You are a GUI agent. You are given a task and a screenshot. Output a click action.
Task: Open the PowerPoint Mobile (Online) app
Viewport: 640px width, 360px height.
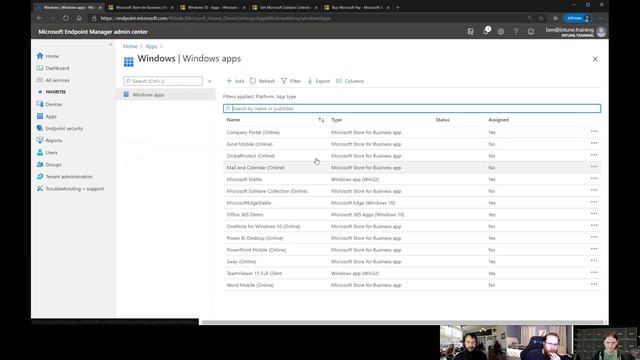point(256,250)
